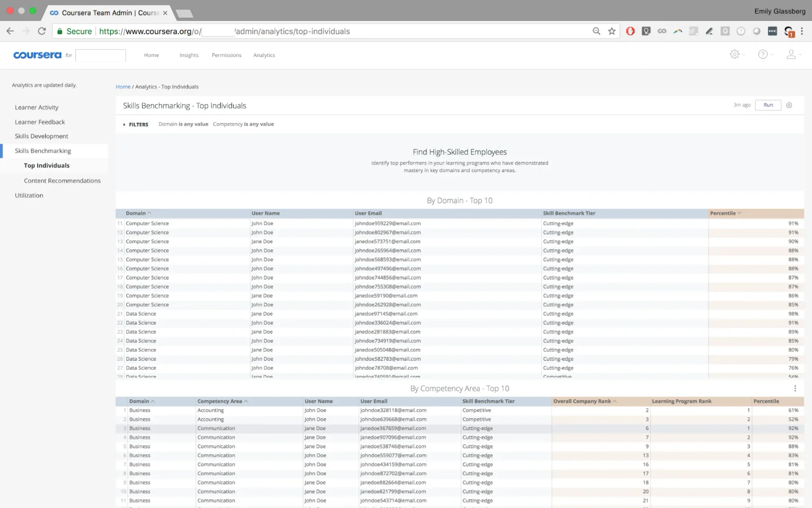This screenshot has height=508, width=812.
Task: Select email johndoe959229@email.com
Action: click(388, 224)
